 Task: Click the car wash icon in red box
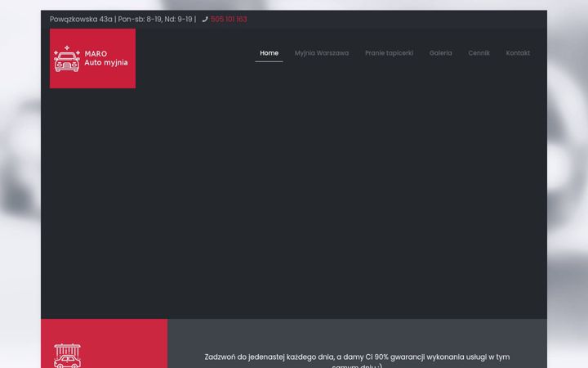coord(67,356)
